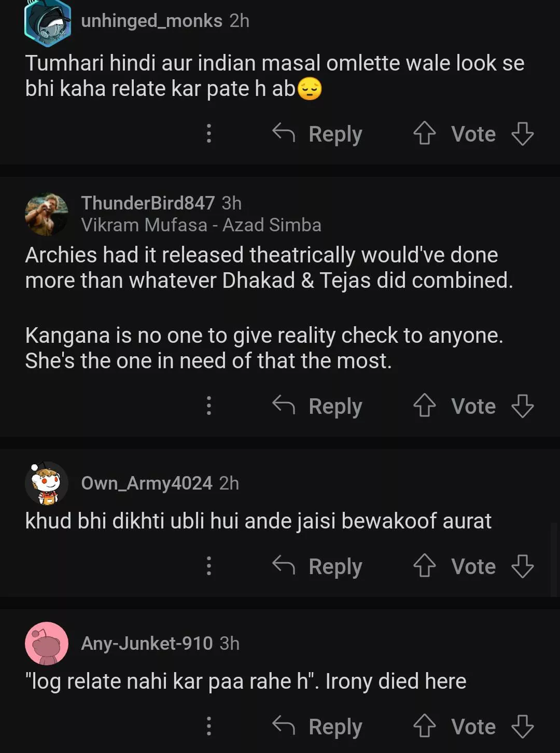This screenshot has width=560, height=753.
Task: Open overflow menu on Own_Army4024's comment
Action: (x=209, y=566)
